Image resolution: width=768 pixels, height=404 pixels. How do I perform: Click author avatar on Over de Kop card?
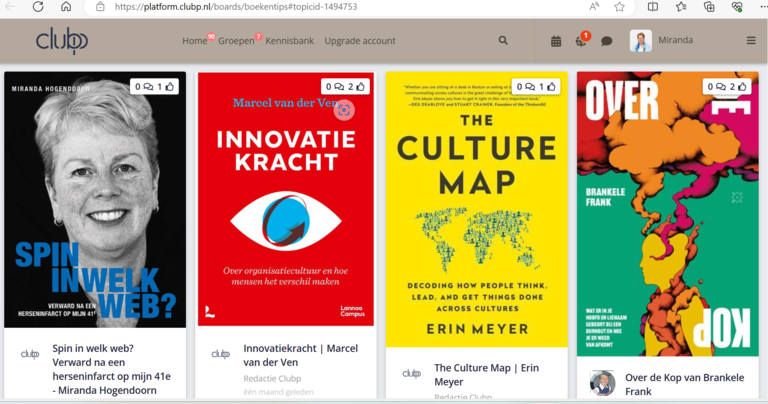point(602,383)
